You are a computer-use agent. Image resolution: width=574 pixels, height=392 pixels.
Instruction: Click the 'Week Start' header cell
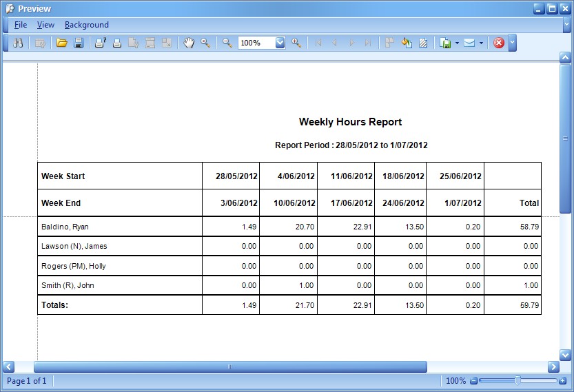tap(120, 176)
